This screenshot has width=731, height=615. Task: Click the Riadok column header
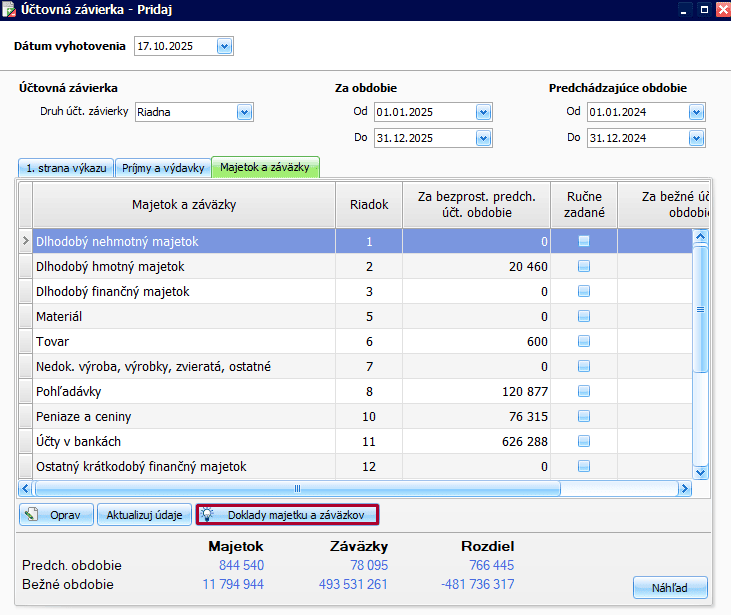(x=368, y=205)
